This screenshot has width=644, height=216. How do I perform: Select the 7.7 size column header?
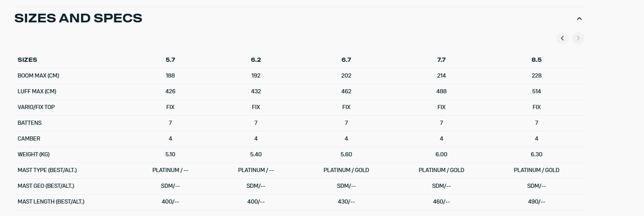point(441,60)
